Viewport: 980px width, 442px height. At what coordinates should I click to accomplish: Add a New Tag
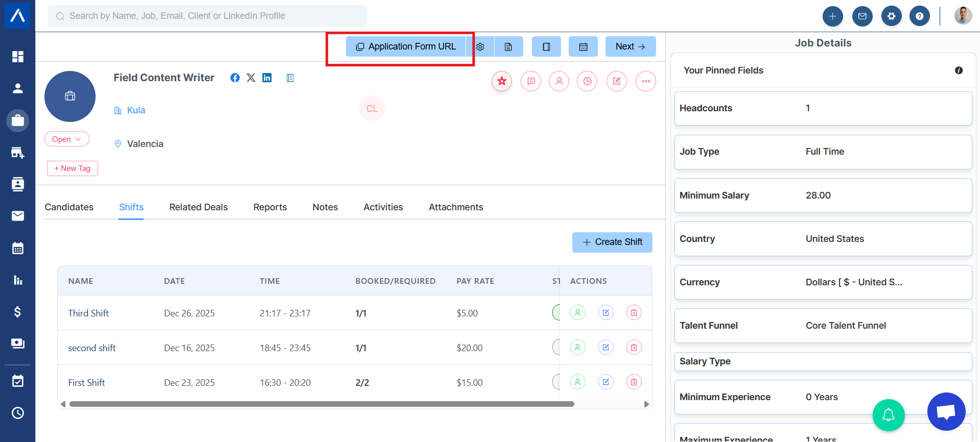click(73, 168)
